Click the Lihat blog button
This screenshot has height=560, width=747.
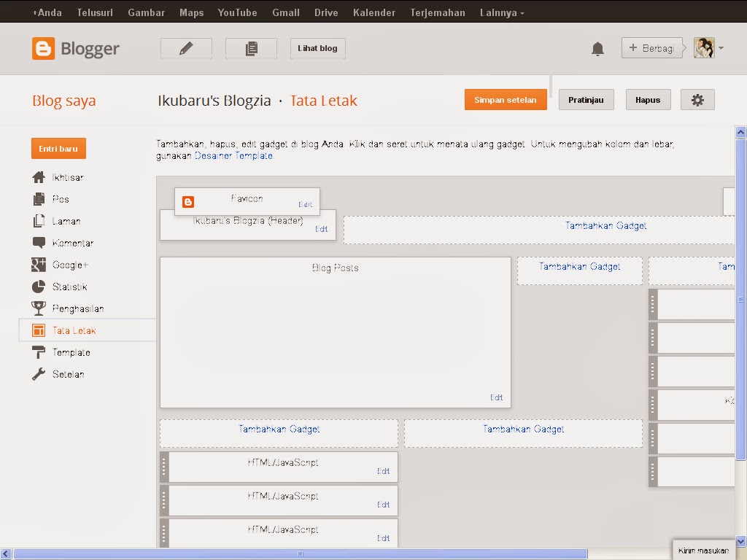[318, 48]
